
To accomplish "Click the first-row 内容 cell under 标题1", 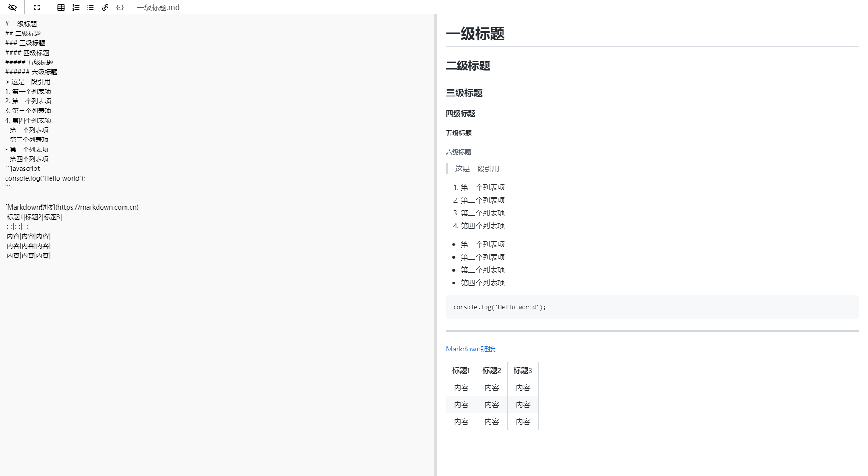I will (461, 387).
